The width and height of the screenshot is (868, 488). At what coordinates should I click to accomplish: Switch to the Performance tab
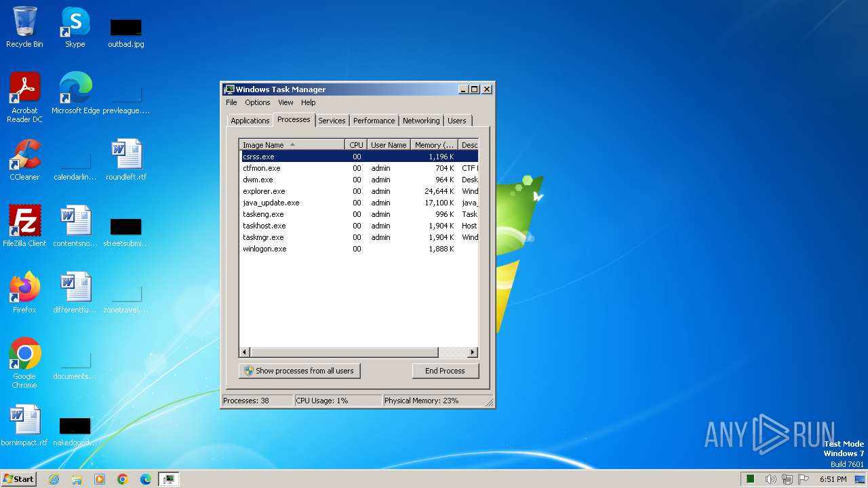click(x=374, y=121)
